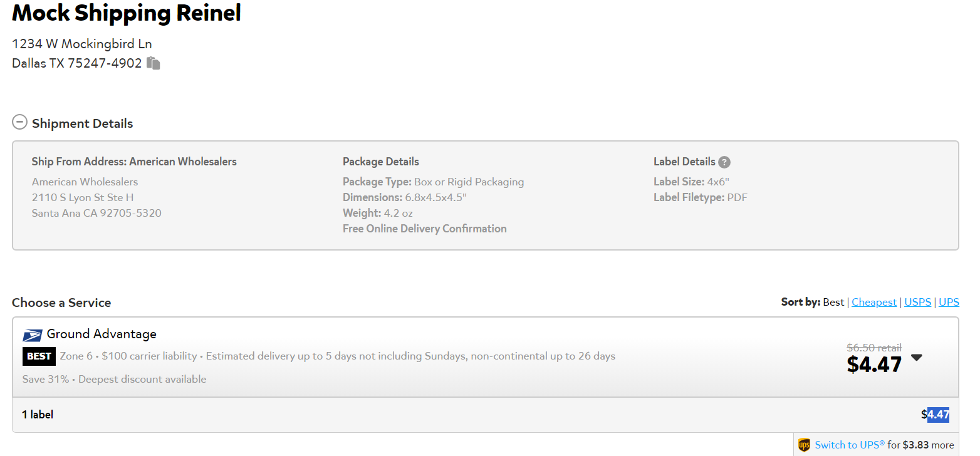Click the large $4.47 service price

tap(874, 364)
